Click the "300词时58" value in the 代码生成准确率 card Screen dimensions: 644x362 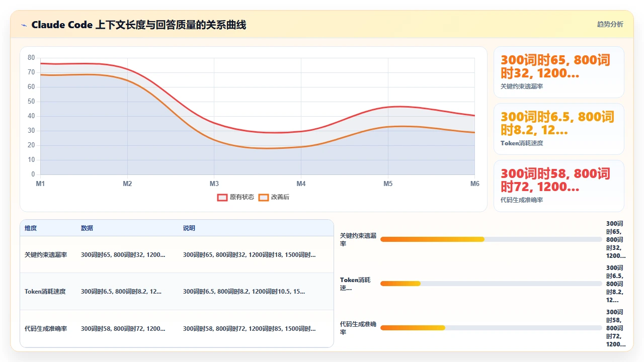tap(555, 180)
